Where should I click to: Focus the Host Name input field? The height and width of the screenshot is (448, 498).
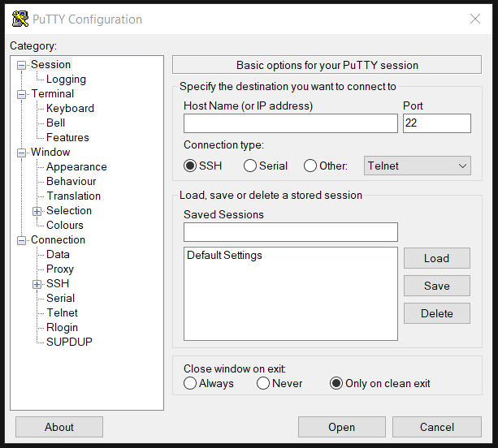(291, 123)
